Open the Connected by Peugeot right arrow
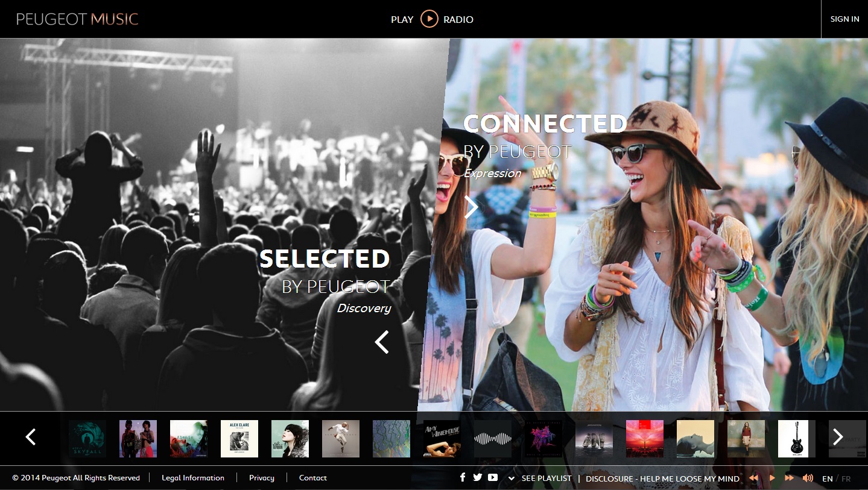The image size is (868, 490). tap(471, 207)
